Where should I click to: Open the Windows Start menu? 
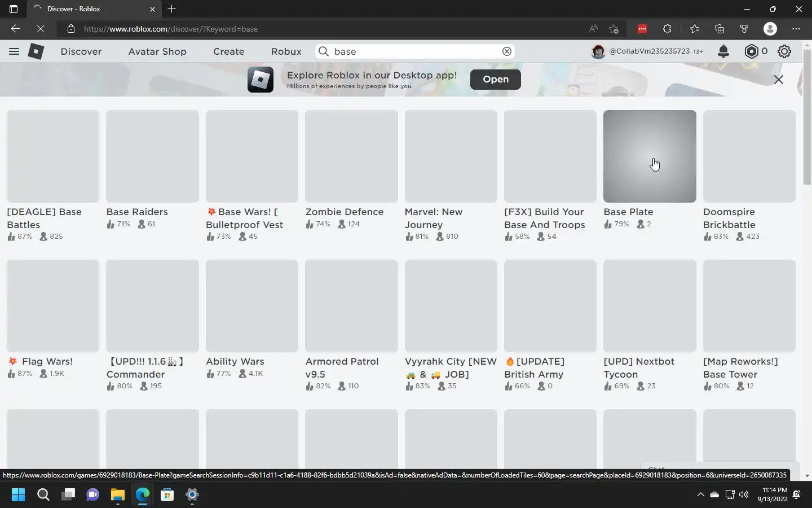click(18, 495)
